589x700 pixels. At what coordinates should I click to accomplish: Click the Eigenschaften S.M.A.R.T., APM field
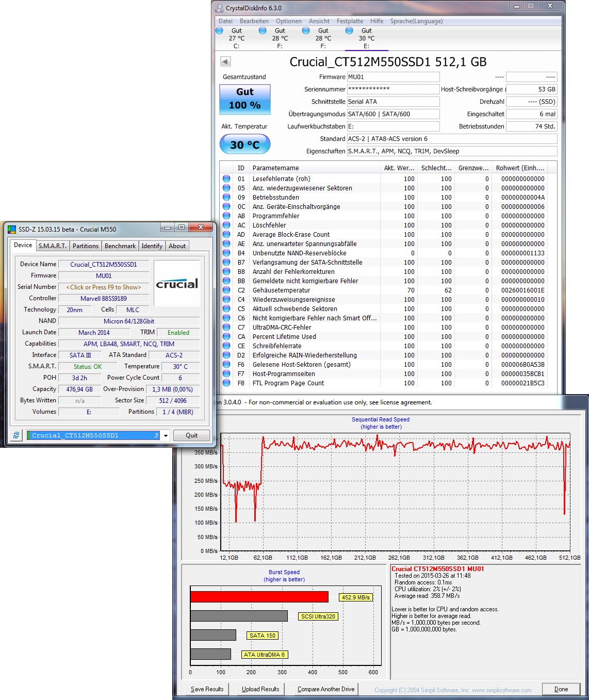click(x=452, y=151)
